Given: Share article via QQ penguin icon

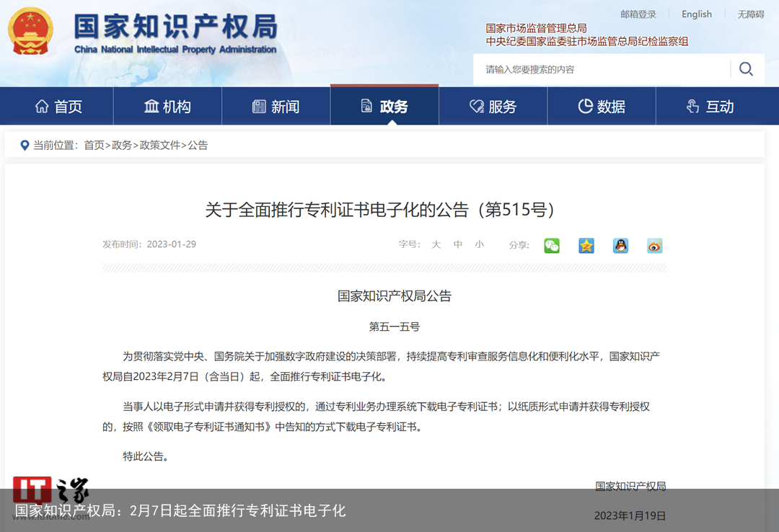Looking at the screenshot, I should pos(620,245).
